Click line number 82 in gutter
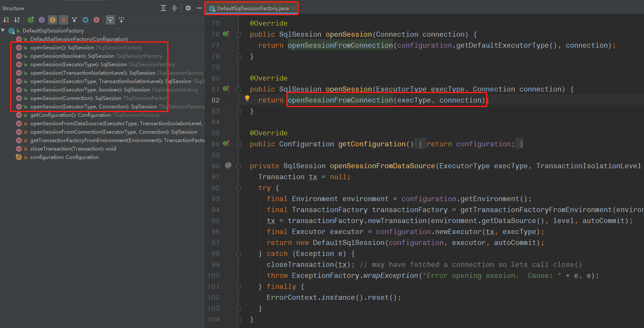Screen dimensions: 644x328 tap(215, 100)
